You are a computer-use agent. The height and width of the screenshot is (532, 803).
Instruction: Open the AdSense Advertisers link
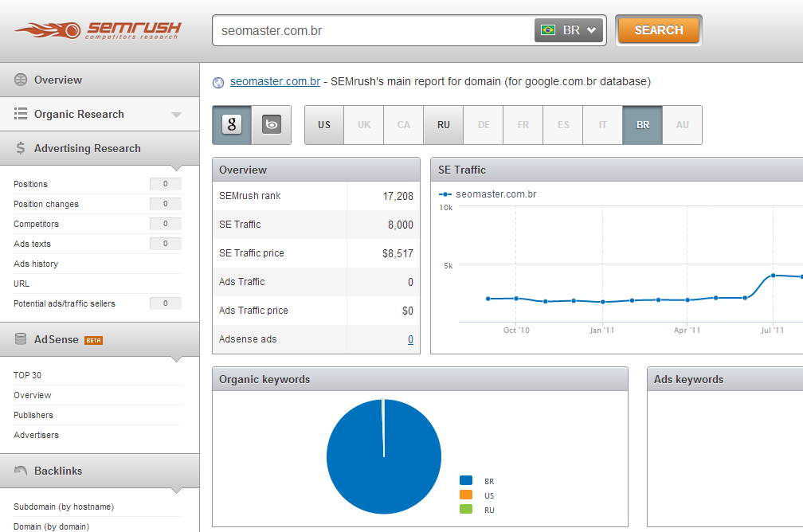click(36, 435)
